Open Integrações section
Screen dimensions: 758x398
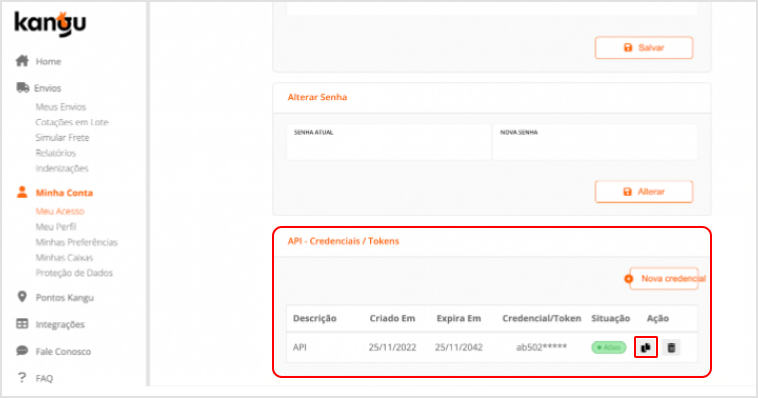[x=60, y=324]
